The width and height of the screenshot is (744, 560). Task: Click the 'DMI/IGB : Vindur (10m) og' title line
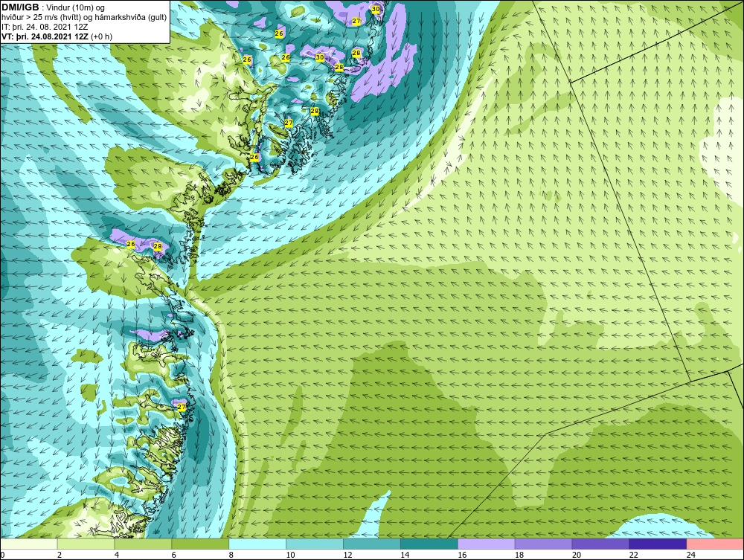[54, 7]
